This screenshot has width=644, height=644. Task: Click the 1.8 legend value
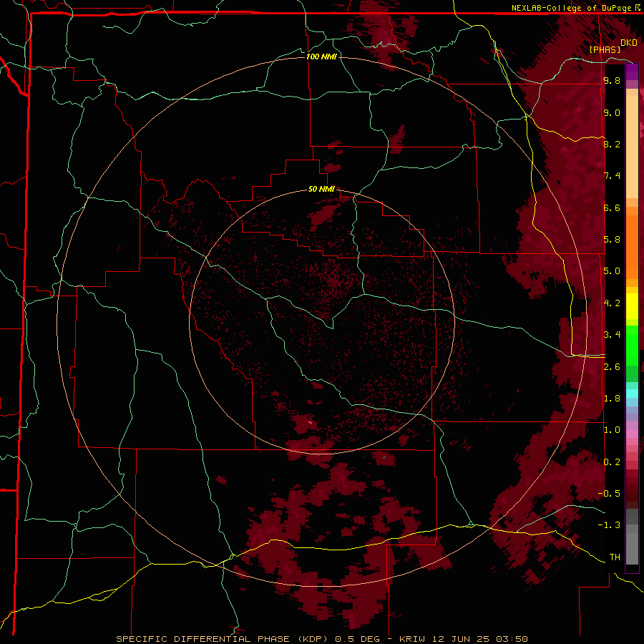tap(612, 399)
